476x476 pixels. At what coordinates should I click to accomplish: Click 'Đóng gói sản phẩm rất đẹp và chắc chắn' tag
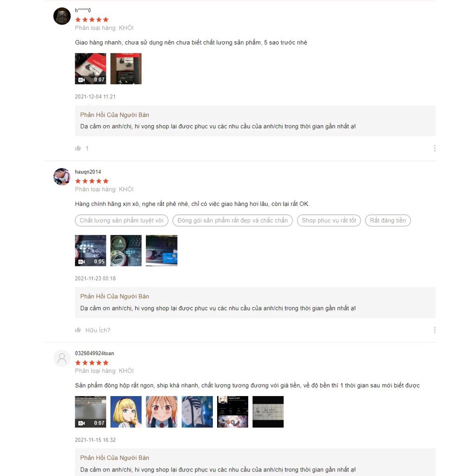click(232, 220)
